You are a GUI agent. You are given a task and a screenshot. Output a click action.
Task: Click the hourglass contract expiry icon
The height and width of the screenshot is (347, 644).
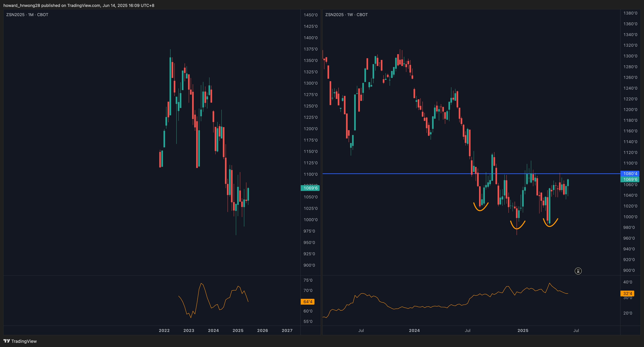[578, 271]
